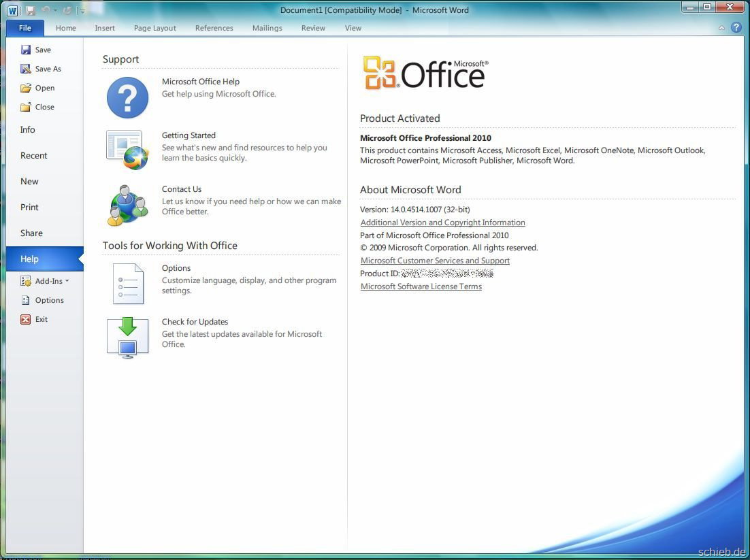Viewport: 750px width, 560px height.
Task: Open the Recent section in Backstage
Action: pyautogui.click(x=34, y=156)
